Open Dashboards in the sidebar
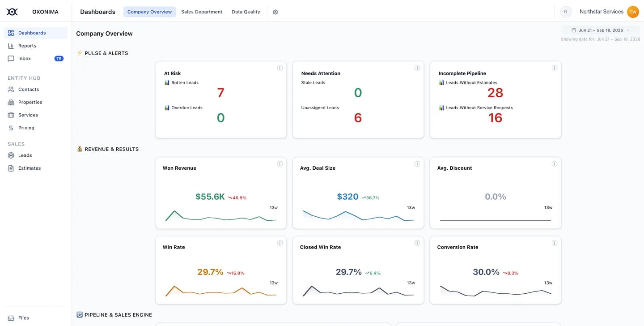This screenshot has width=644, height=326. (36, 33)
